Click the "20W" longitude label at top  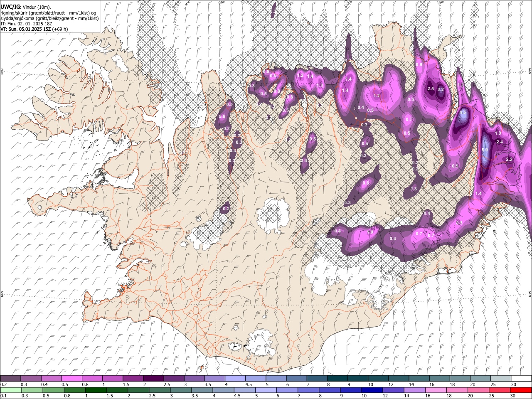(221, 2)
